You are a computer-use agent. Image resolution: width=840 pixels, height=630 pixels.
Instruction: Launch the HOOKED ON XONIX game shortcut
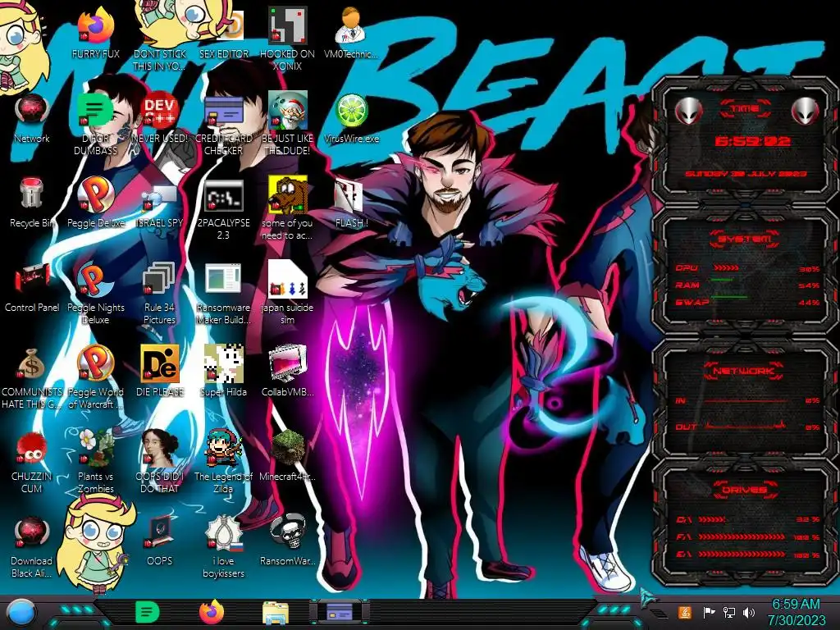coord(287,25)
